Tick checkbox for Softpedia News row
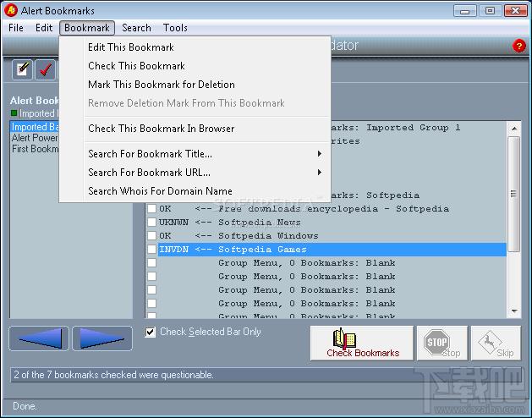Viewport: 532px width, 418px height. (151, 222)
